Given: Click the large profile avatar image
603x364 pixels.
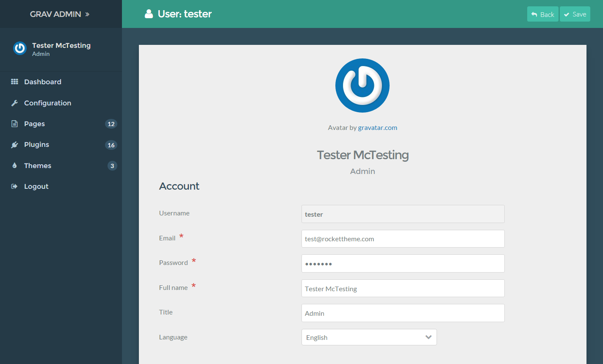Looking at the screenshot, I should tap(362, 85).
